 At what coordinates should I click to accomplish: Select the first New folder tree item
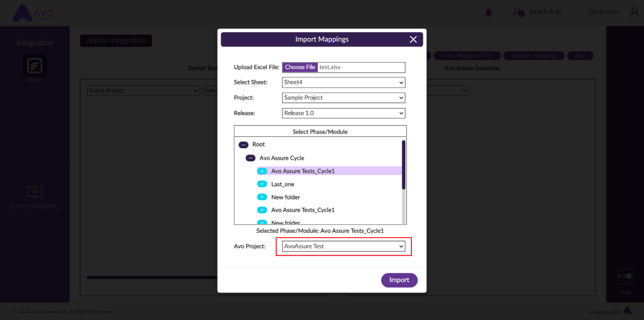(x=286, y=197)
